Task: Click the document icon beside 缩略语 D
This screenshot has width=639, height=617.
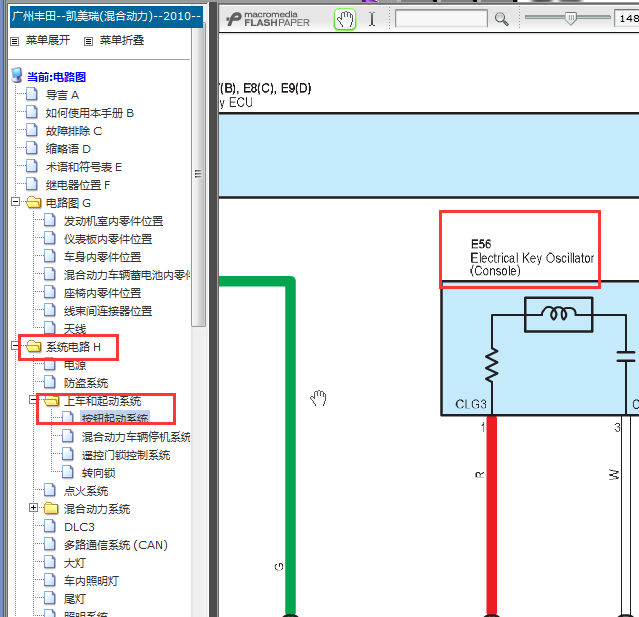Action: click(32, 148)
